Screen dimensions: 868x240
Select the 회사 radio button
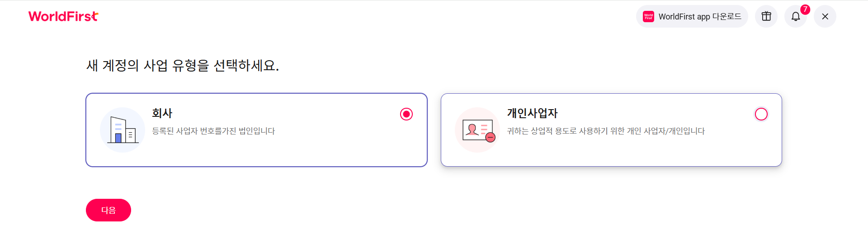pos(406,114)
